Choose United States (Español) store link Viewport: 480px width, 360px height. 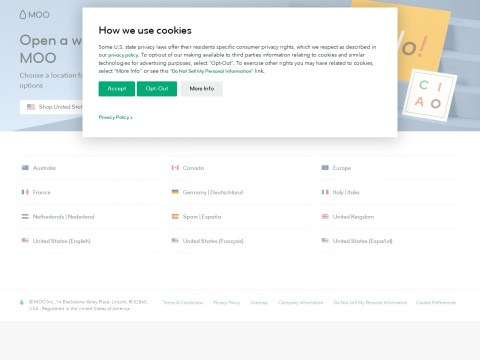[x=362, y=241]
